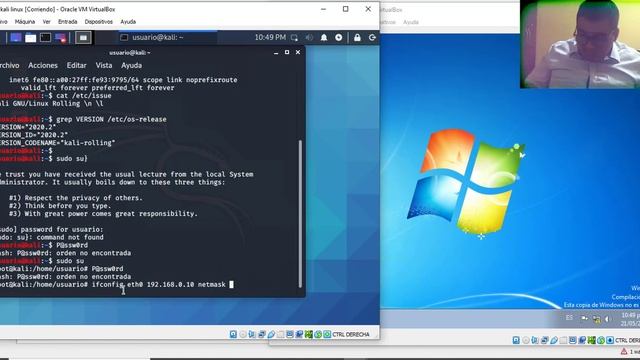Click the show desktop icon in Kali panel

(x=16, y=38)
